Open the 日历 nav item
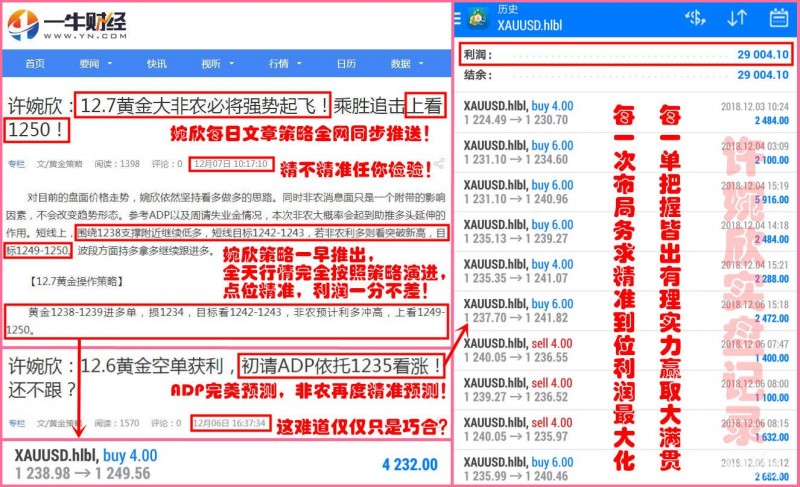 345,63
